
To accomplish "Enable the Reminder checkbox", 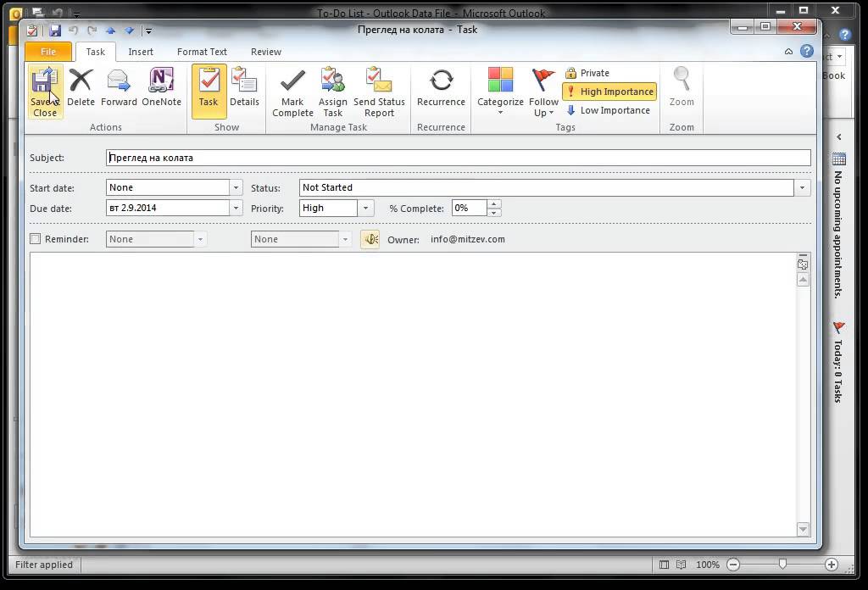I will coord(36,239).
